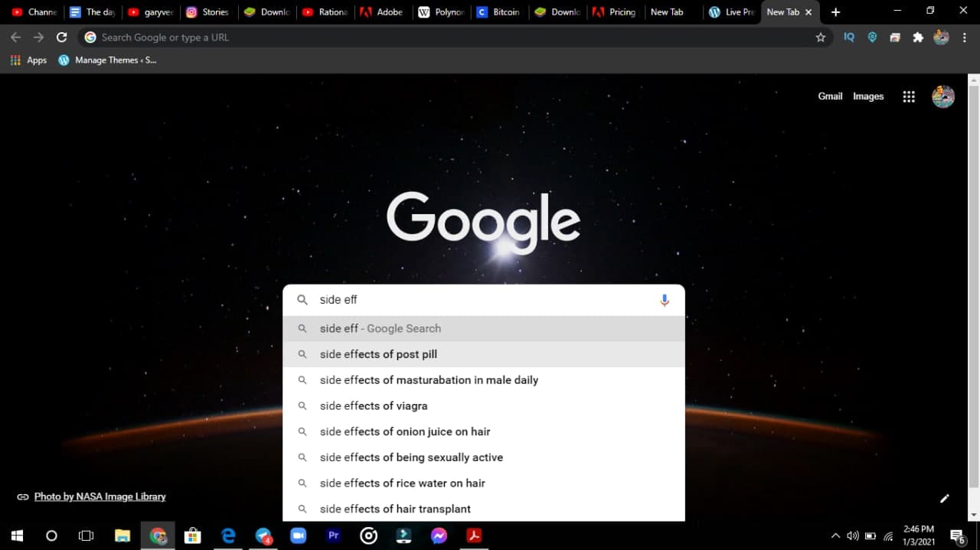This screenshot has height=550, width=980.
Task: Click the voice search microphone icon
Action: (665, 300)
